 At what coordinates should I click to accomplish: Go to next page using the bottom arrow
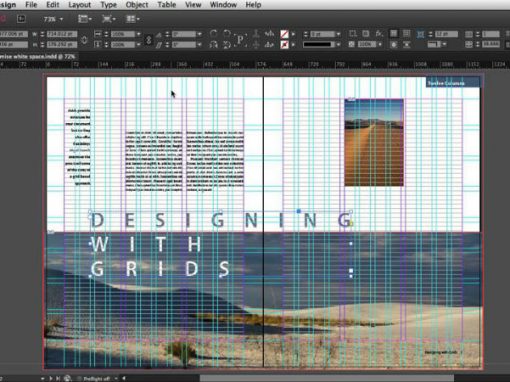[51, 378]
